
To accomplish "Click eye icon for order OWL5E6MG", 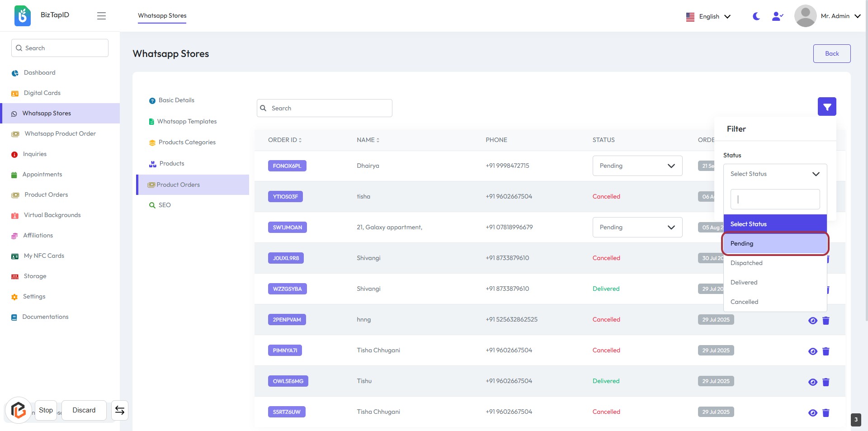I will coord(812,382).
